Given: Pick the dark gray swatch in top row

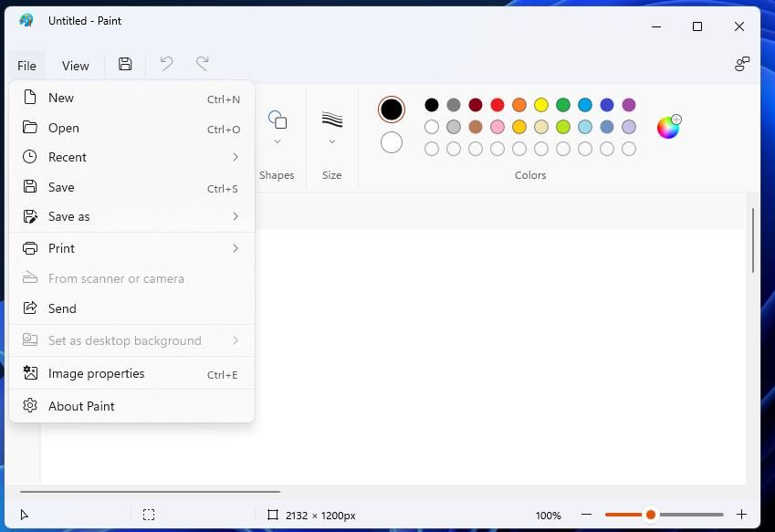Looking at the screenshot, I should 454,105.
